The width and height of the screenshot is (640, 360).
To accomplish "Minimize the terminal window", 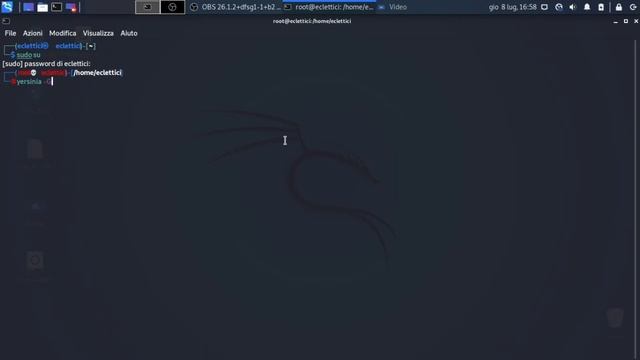I will click(616, 21).
